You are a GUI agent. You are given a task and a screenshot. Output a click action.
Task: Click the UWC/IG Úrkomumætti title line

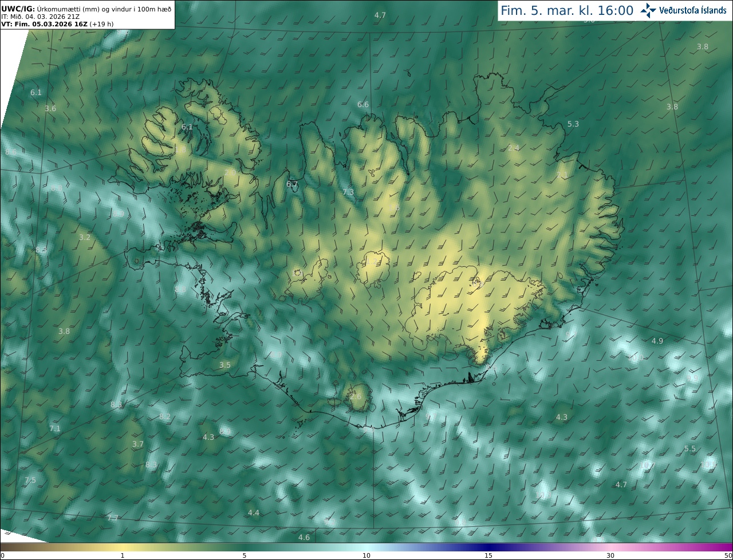(86, 9)
